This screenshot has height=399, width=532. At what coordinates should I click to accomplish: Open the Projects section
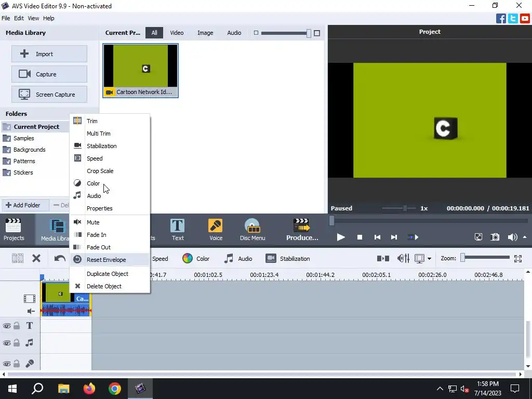tap(14, 229)
